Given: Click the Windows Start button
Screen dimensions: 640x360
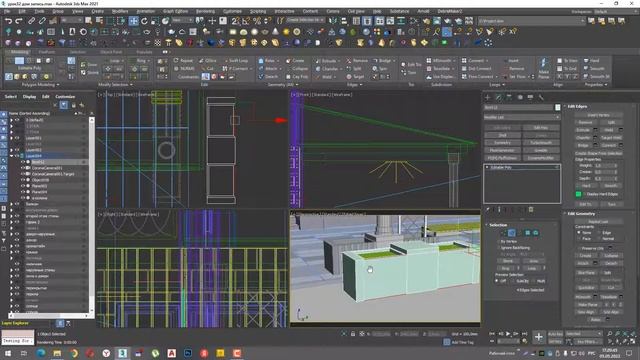Looking at the screenshot, I should click(x=7, y=353).
